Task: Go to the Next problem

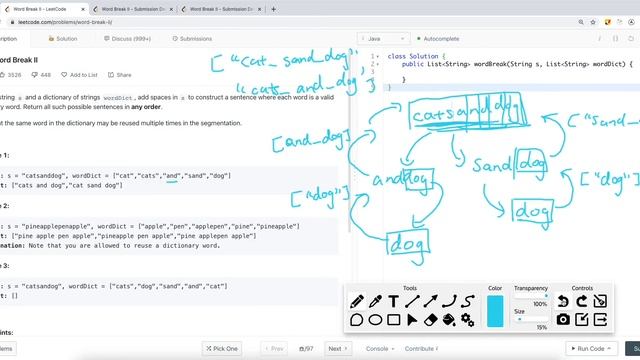Action: coord(338,349)
